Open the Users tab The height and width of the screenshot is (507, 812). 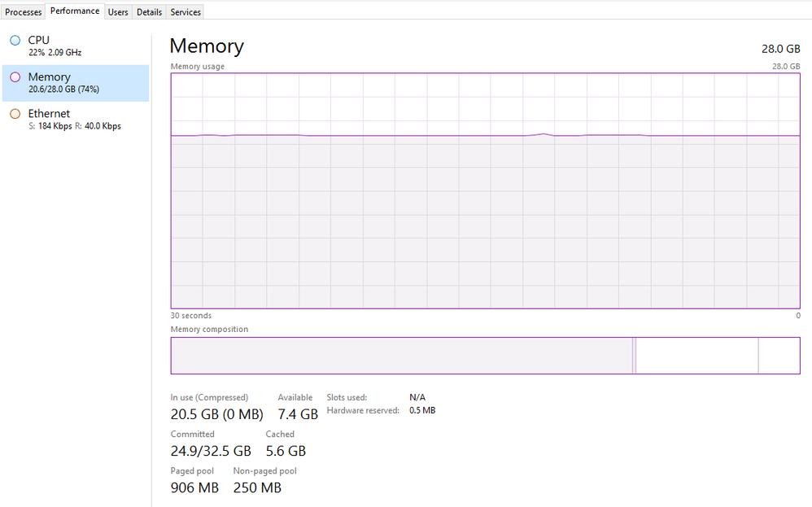coord(118,11)
